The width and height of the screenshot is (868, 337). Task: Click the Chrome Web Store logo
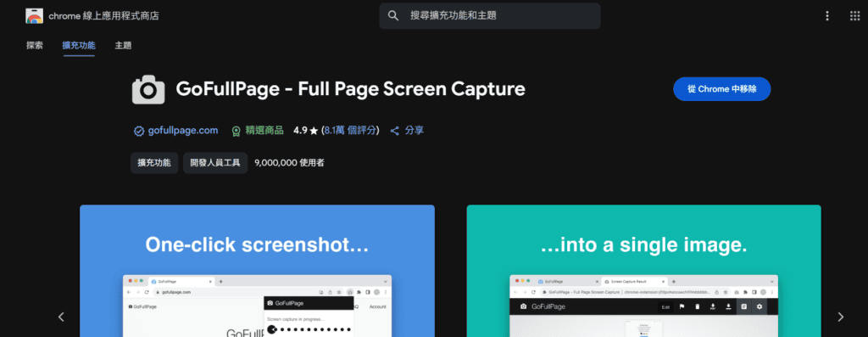tap(34, 16)
